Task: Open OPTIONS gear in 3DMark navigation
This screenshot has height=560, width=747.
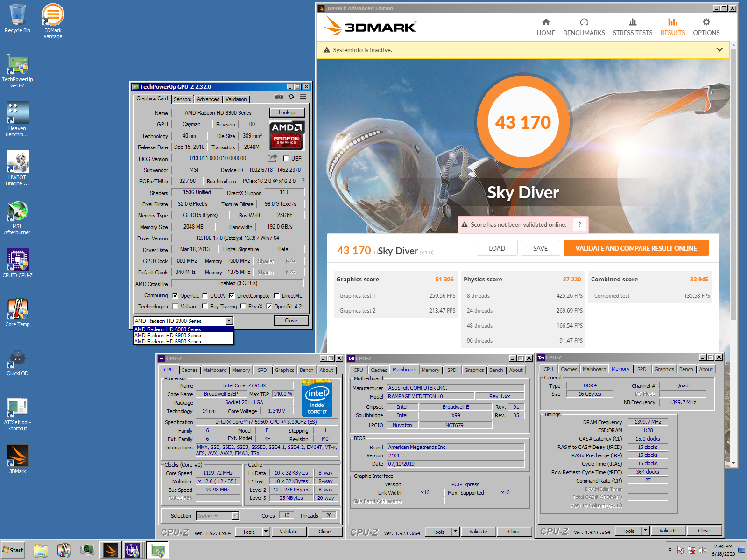Action: [706, 27]
